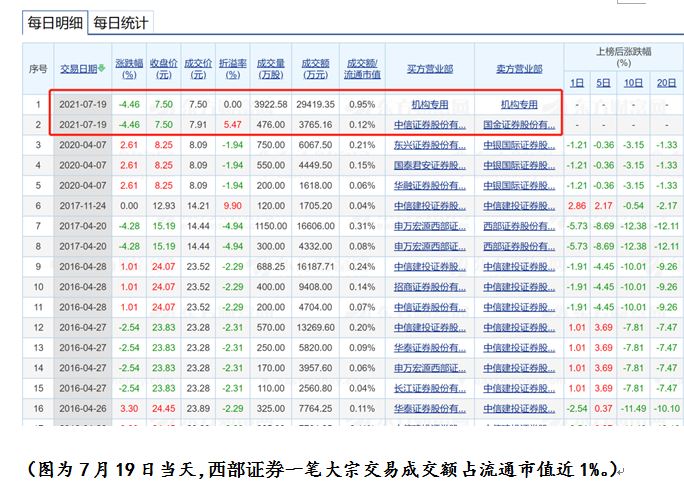Select date 2021-07-19 in row 1
The image size is (684, 482).
pos(83,105)
